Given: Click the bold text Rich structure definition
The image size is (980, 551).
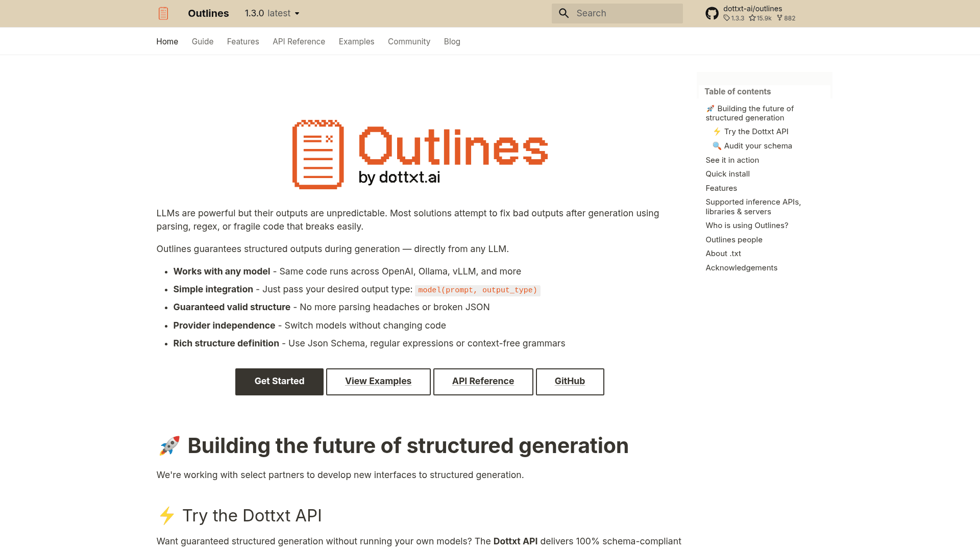Looking at the screenshot, I should [x=226, y=343].
